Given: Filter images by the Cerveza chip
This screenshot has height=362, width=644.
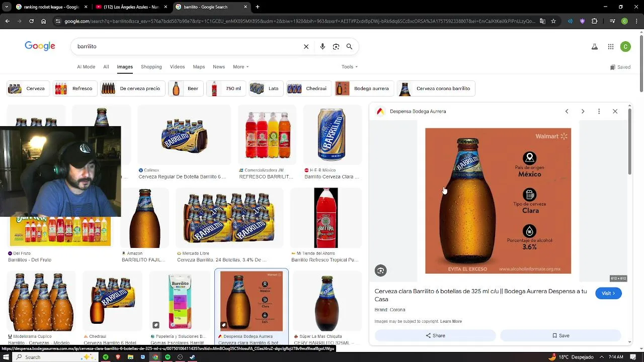Looking at the screenshot, I should (28, 88).
